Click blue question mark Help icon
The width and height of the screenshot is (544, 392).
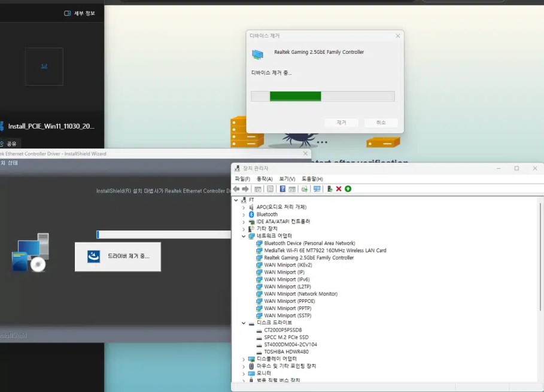point(282,189)
